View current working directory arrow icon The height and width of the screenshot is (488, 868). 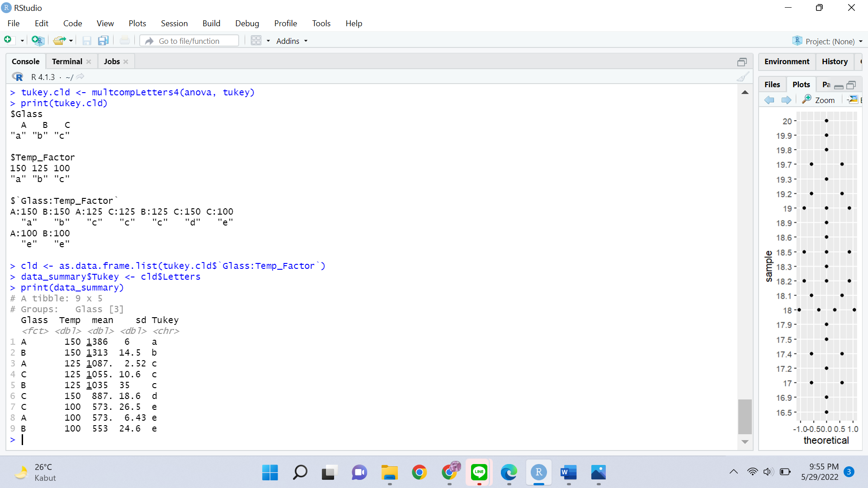tap(80, 77)
